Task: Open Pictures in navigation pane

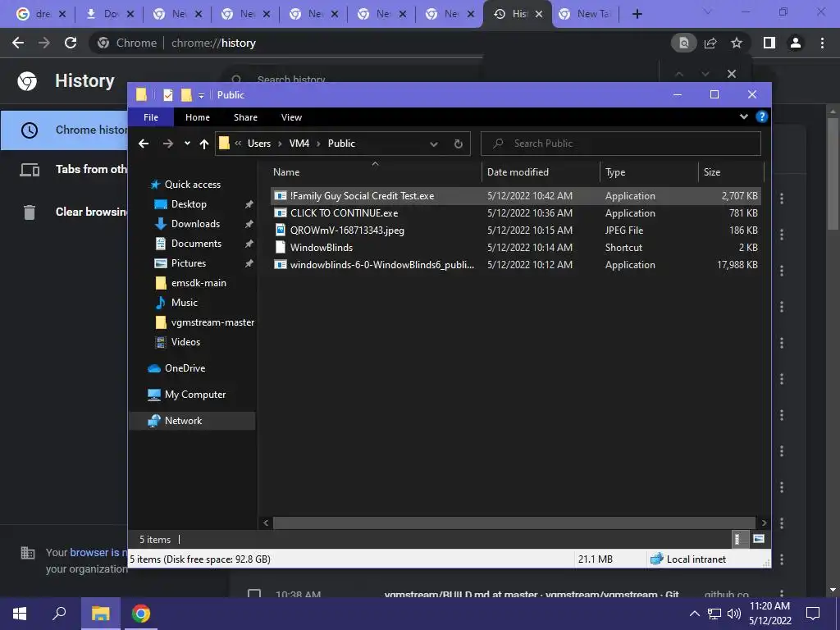Action: click(180, 263)
